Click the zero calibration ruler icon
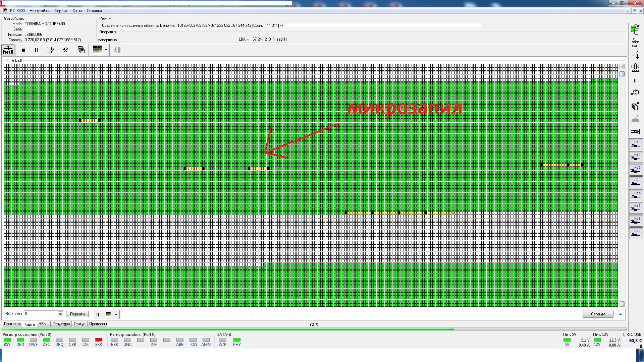This screenshot has height=362, width=644. coord(635,68)
